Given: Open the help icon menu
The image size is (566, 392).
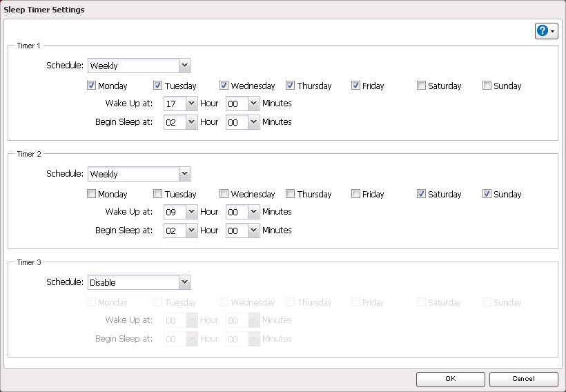Looking at the screenshot, I should 546,31.
